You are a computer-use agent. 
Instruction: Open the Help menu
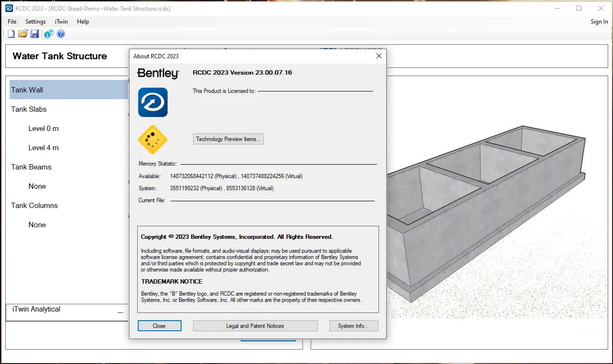[x=83, y=22]
